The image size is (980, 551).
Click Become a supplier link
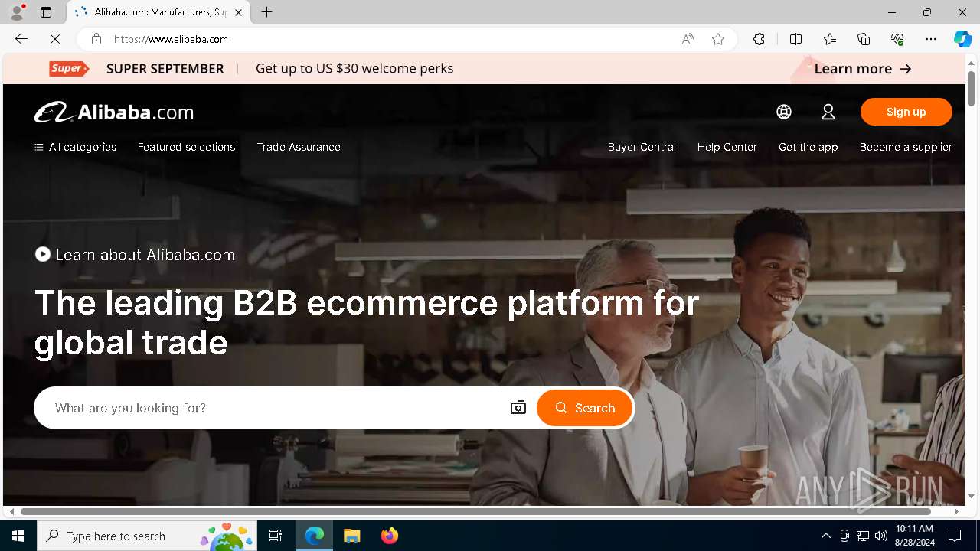click(x=906, y=147)
